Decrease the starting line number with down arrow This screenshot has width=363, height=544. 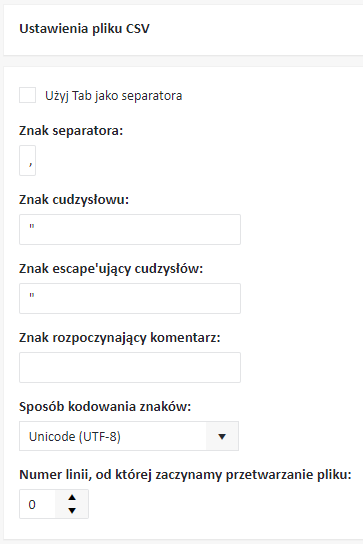coord(72,510)
